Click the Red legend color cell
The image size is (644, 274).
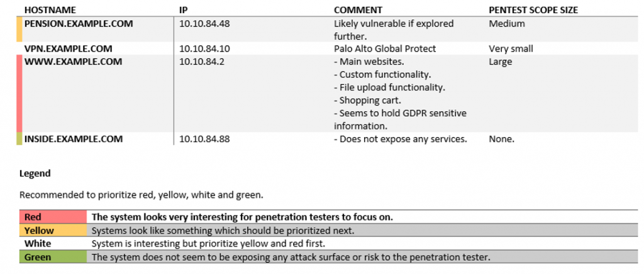(53, 217)
